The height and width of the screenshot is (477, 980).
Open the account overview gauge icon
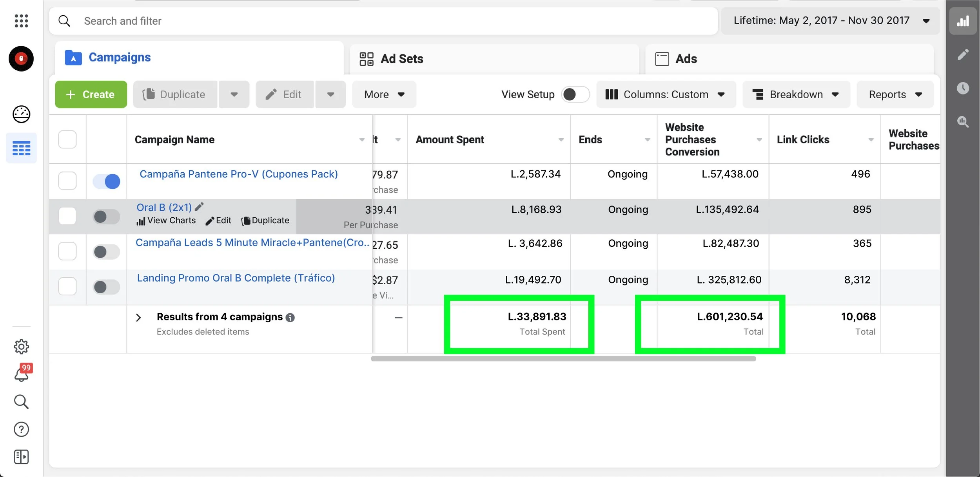point(21,114)
